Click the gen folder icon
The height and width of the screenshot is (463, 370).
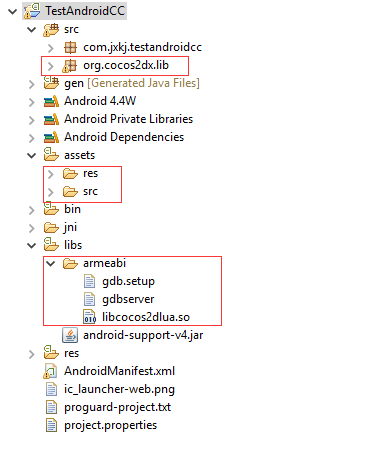point(51,83)
